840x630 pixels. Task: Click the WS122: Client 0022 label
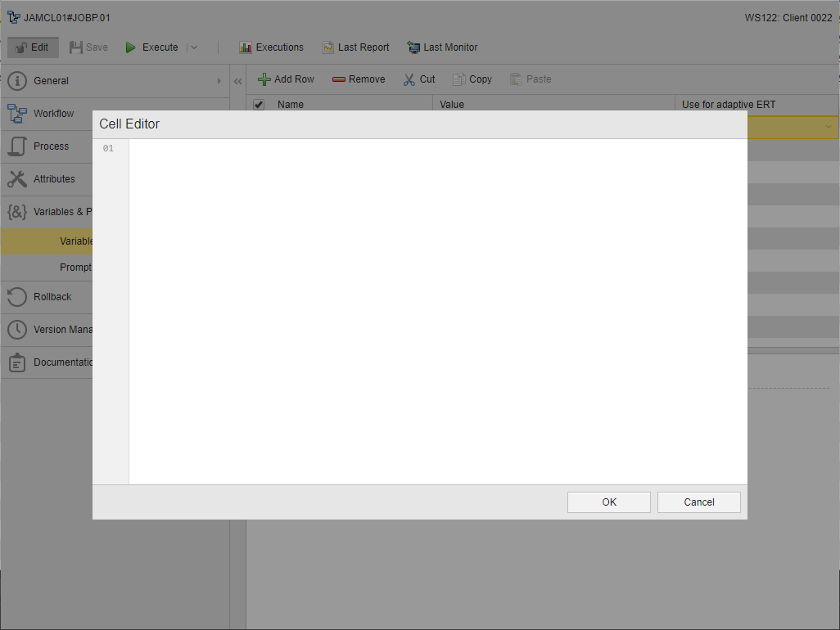(788, 18)
